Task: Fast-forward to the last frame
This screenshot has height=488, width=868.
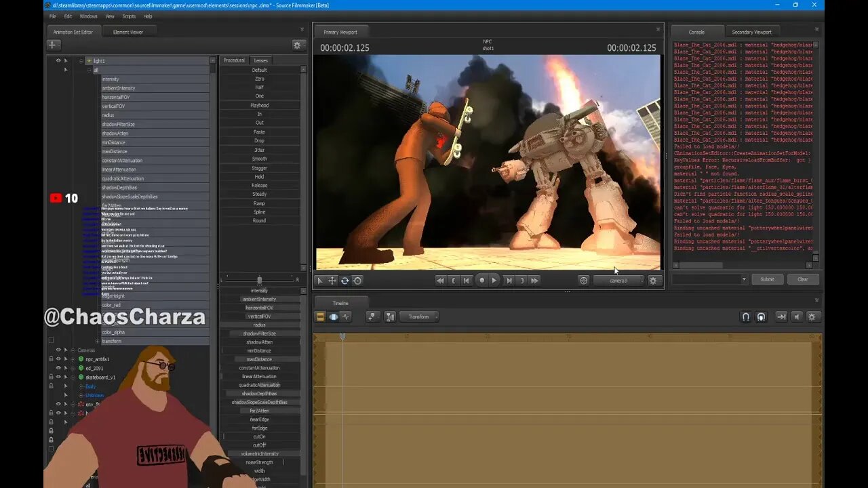Action: pyautogui.click(x=534, y=281)
